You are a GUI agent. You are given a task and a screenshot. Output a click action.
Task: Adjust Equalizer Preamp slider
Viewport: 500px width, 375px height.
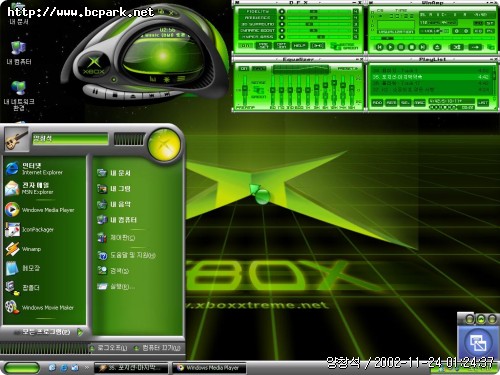pyautogui.click(x=245, y=90)
